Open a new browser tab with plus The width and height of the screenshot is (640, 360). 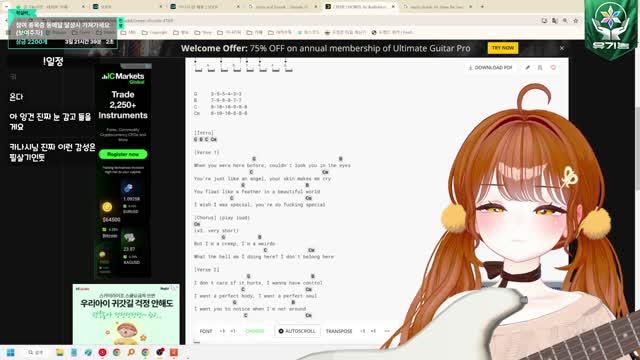[482, 7]
